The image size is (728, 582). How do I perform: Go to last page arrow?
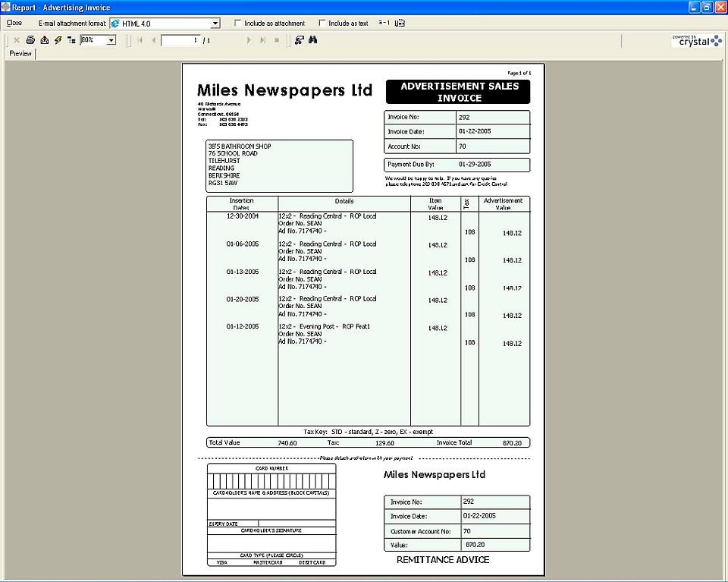point(263,40)
